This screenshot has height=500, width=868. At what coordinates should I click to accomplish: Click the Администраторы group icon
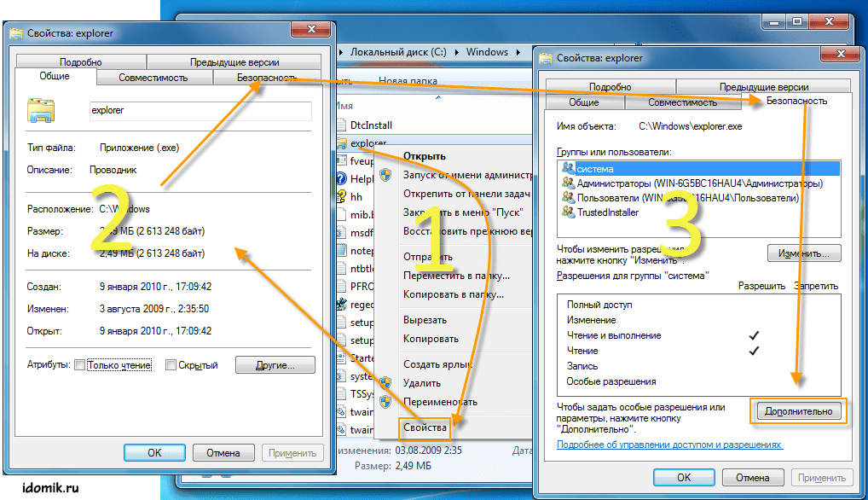tap(568, 183)
